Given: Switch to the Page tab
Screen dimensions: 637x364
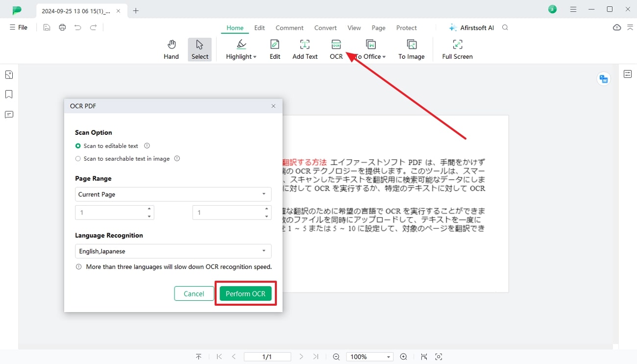Looking at the screenshot, I should (378, 28).
